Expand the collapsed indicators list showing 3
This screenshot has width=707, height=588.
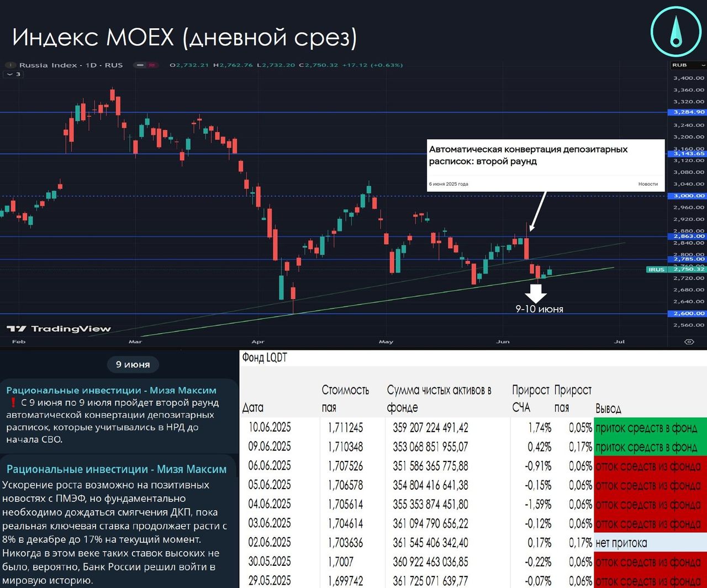pos(13,74)
